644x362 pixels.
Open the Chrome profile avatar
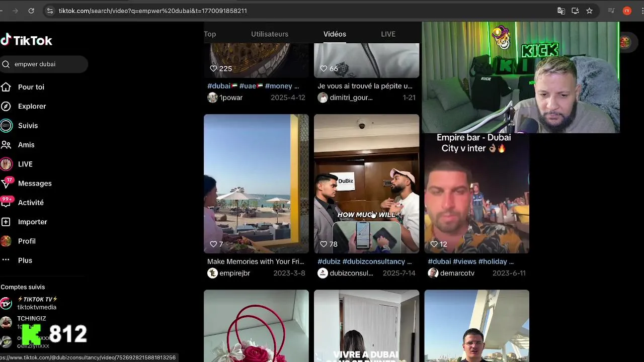click(x=627, y=11)
